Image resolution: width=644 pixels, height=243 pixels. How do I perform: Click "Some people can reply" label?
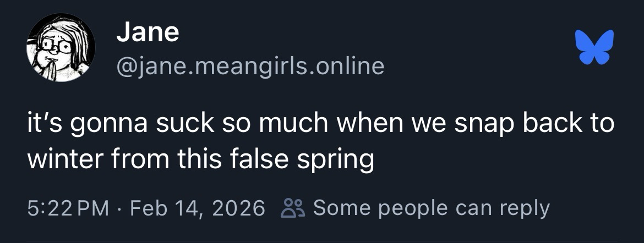431,208
